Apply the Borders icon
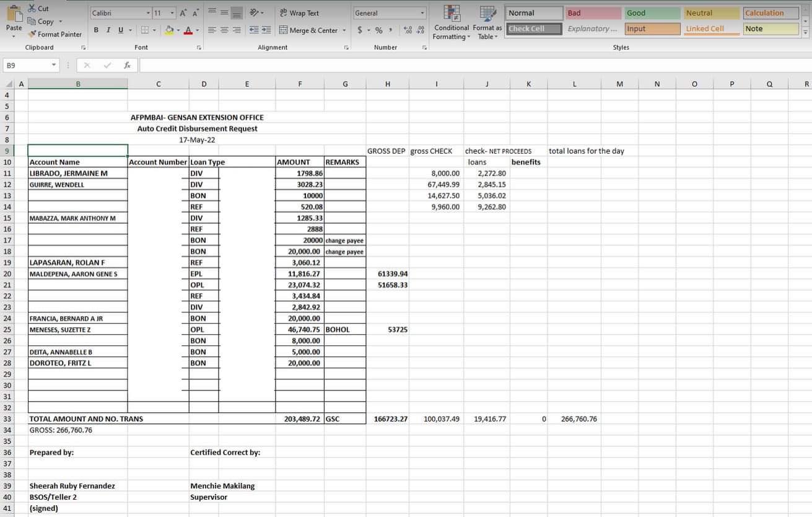This screenshot has height=517, width=812. click(x=144, y=30)
